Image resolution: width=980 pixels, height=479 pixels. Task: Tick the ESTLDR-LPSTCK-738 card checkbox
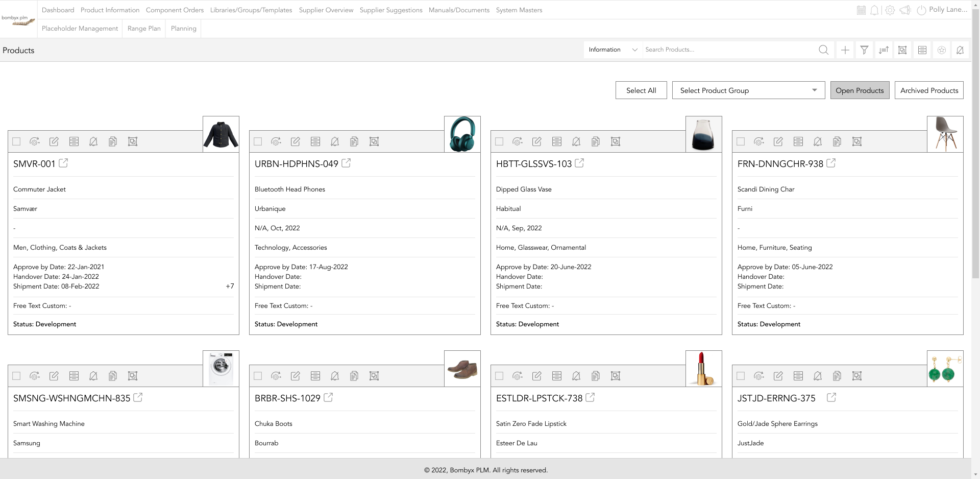(499, 376)
